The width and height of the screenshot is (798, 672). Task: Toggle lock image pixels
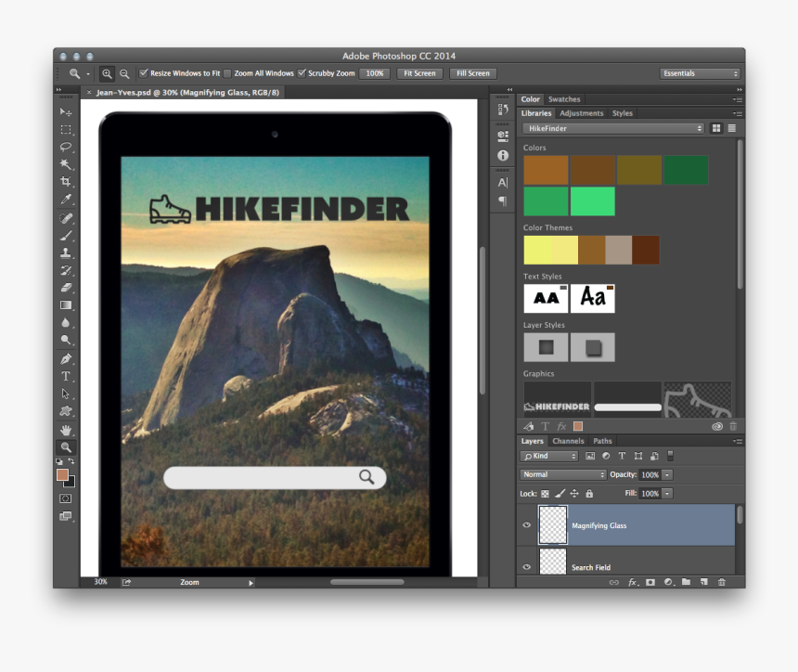coord(560,493)
